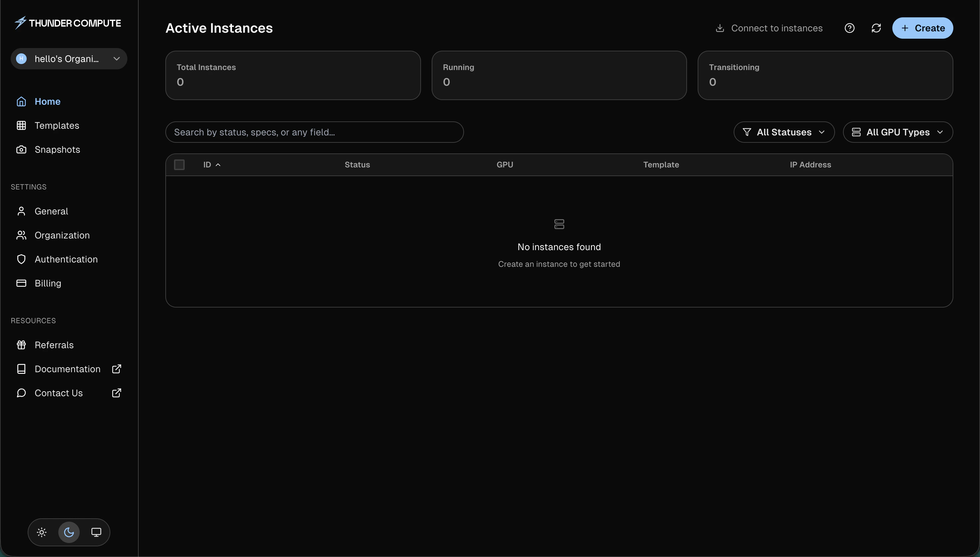Click the Home house icon

coord(21,101)
